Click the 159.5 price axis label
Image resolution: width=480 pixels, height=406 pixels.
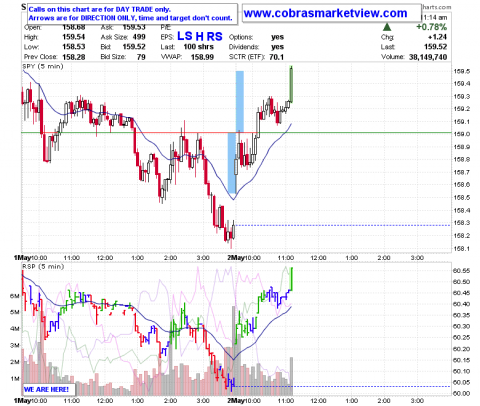[x=461, y=71]
